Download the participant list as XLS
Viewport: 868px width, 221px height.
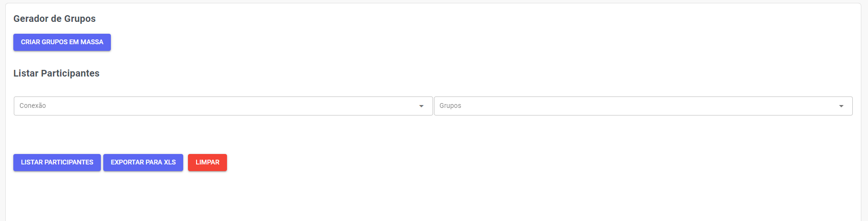pos(143,163)
